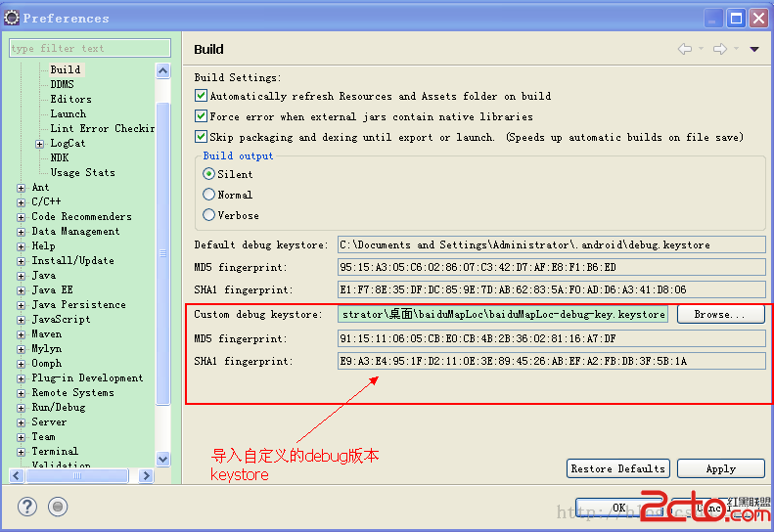Select the Silent build output option
This screenshot has height=532, width=774.
(x=208, y=174)
